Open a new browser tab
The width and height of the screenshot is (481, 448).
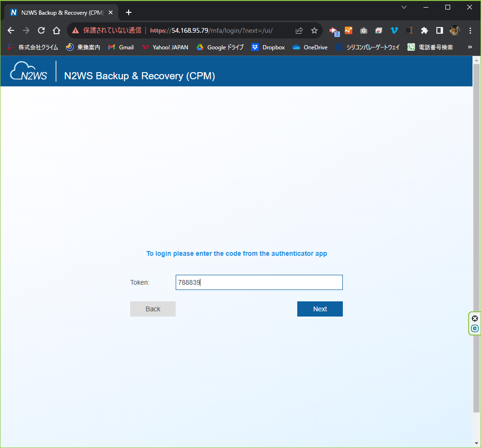[129, 12]
